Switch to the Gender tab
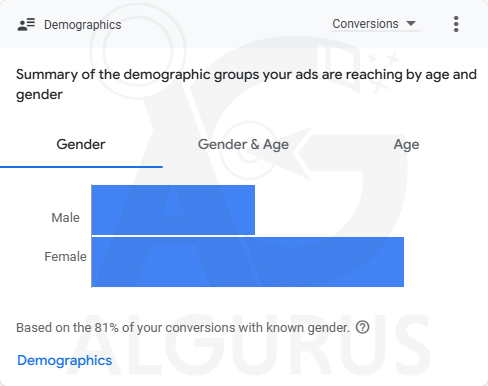This screenshot has height=386, width=488. pos(81,145)
